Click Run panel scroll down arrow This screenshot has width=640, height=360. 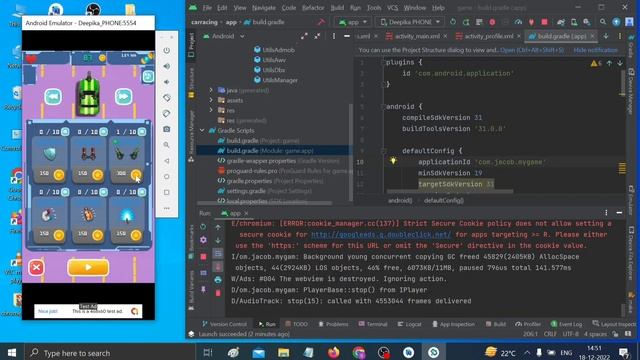218,240
